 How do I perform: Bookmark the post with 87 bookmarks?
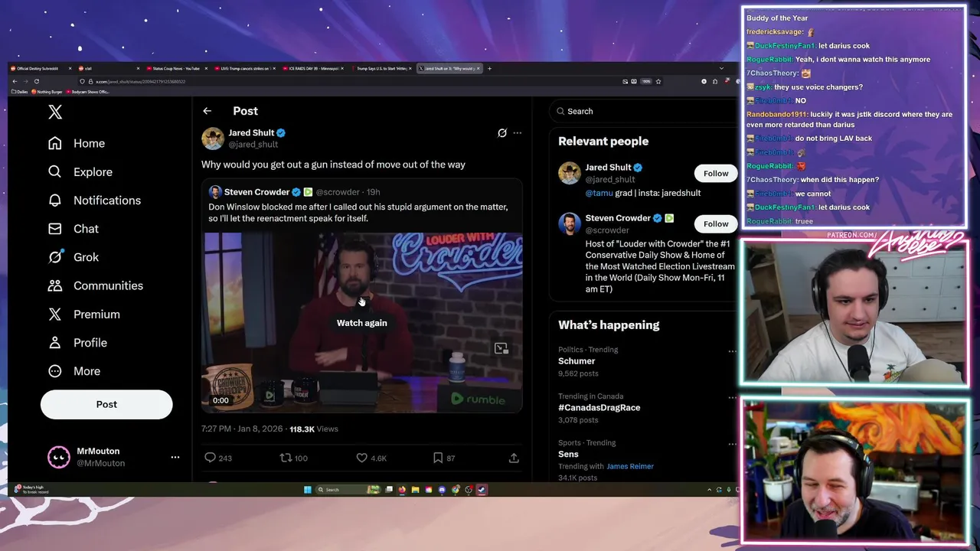pyautogui.click(x=437, y=458)
